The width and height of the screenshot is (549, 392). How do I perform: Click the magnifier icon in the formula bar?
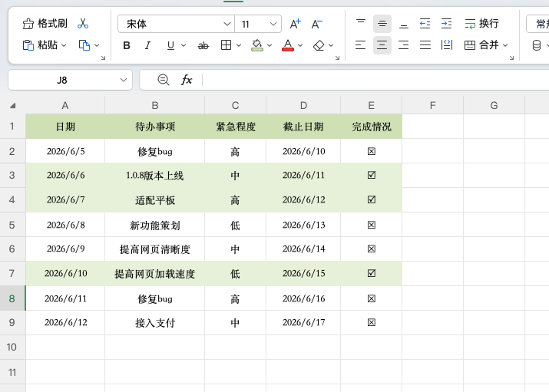click(x=163, y=80)
